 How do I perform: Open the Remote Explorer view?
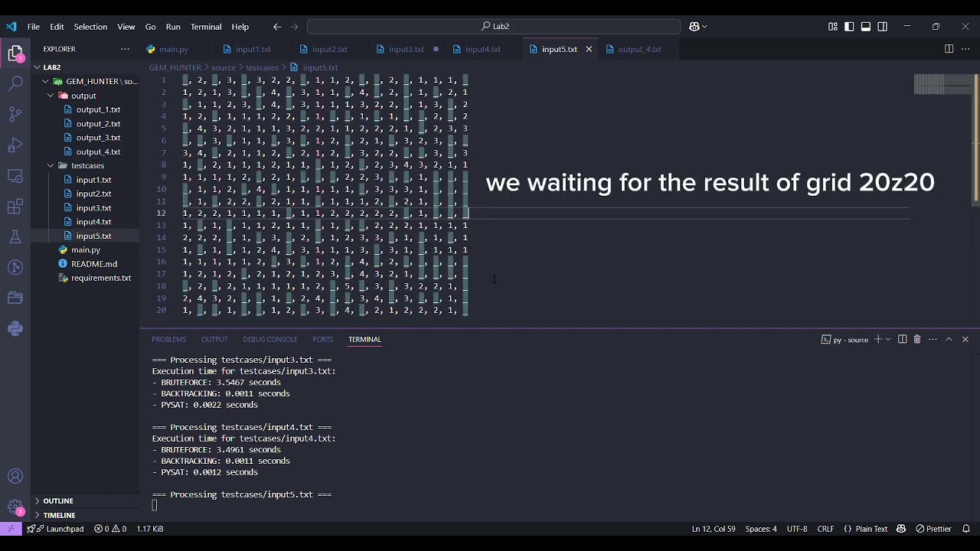(15, 176)
